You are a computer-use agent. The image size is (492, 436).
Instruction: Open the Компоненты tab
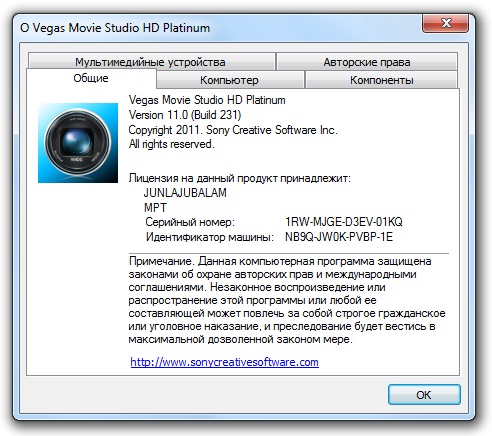pos(381,80)
